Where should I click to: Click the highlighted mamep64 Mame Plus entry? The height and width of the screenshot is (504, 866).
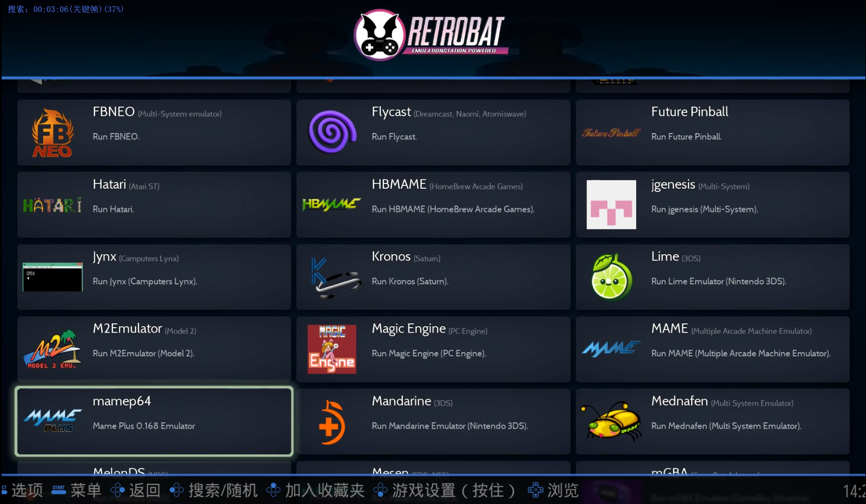(x=154, y=421)
